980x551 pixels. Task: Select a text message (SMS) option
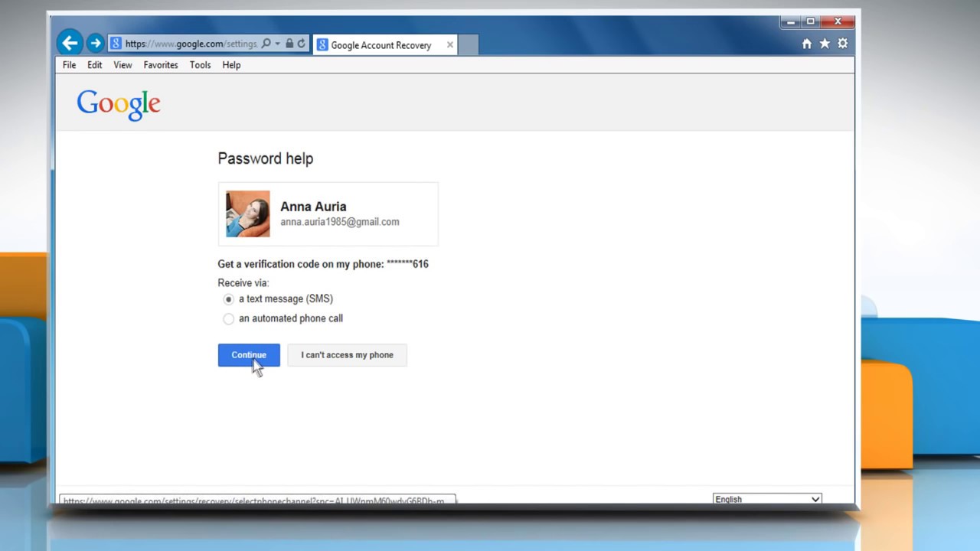pyautogui.click(x=228, y=299)
